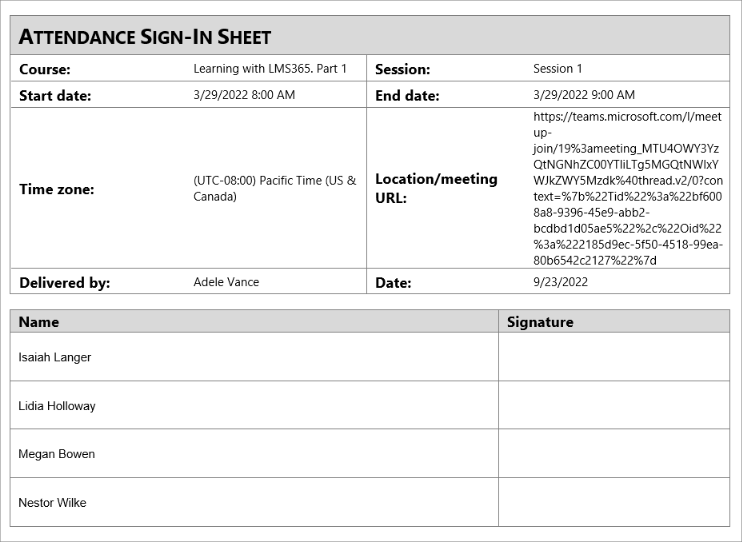
Task: Click the Attendance Sign-In Sheet title
Action: click(145, 37)
